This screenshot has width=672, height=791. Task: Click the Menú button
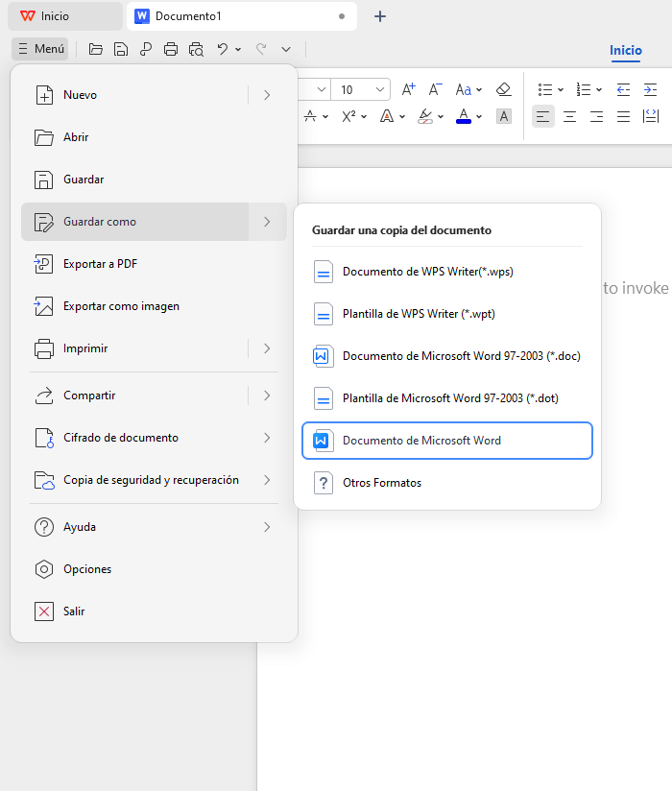point(40,49)
